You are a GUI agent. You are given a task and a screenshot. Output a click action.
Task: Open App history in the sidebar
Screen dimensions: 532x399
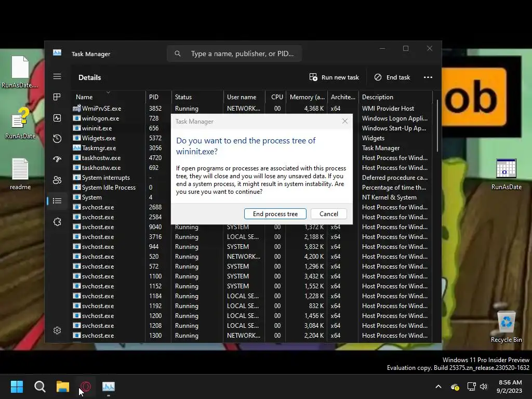tap(57, 138)
